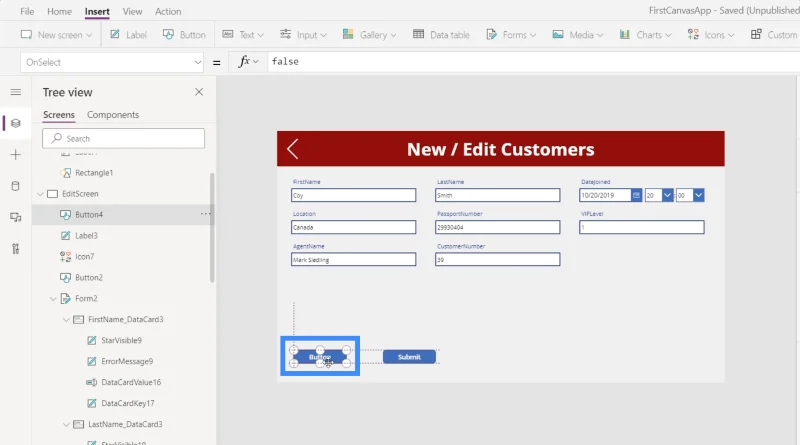Collapse the Form2 node

[53, 299]
